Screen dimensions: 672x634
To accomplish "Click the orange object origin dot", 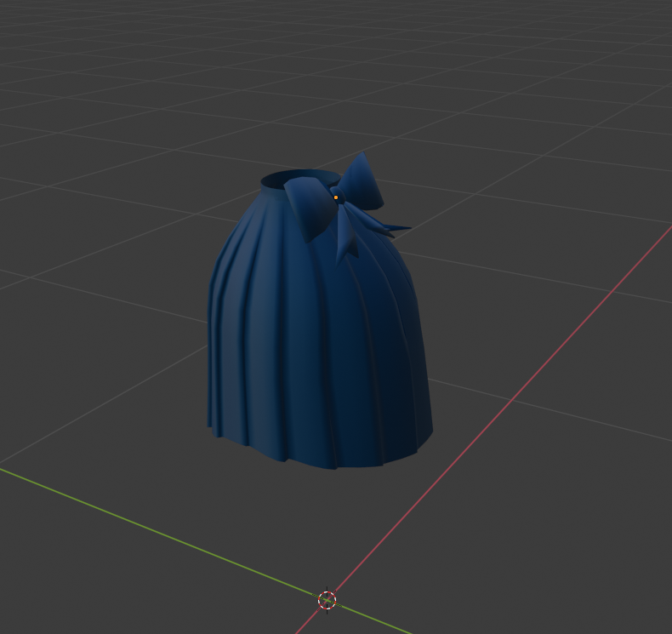I will click(336, 197).
